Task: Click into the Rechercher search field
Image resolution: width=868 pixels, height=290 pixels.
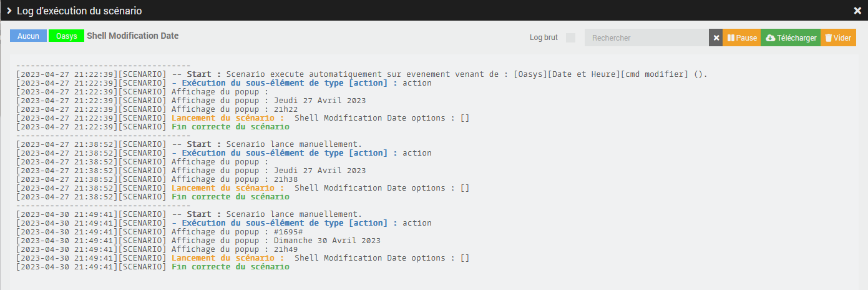Action: tap(646, 38)
